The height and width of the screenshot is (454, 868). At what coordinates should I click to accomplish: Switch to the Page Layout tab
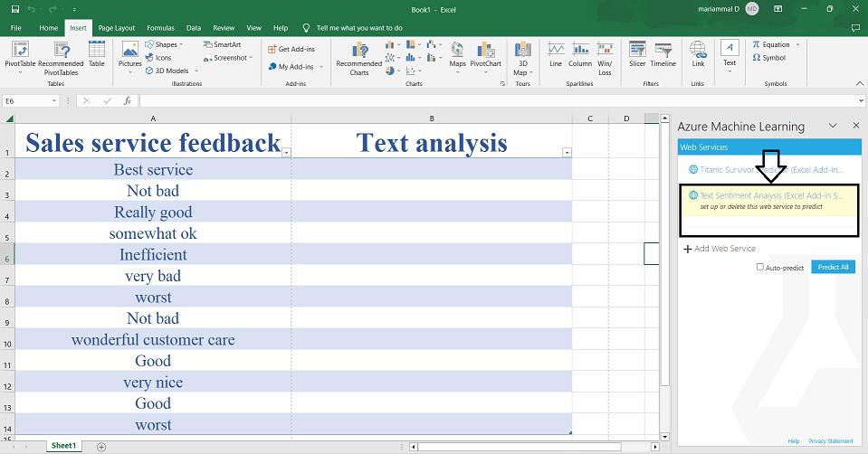[117, 28]
